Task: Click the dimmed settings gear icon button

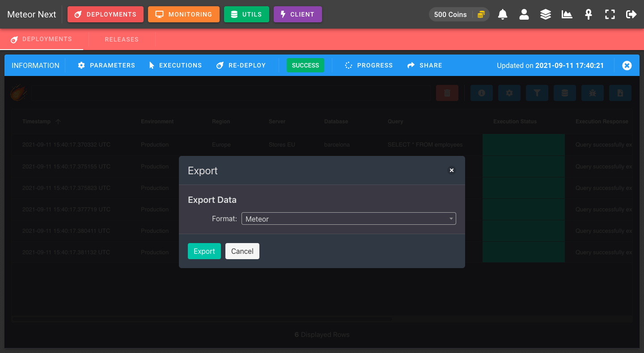Action: pyautogui.click(x=509, y=93)
